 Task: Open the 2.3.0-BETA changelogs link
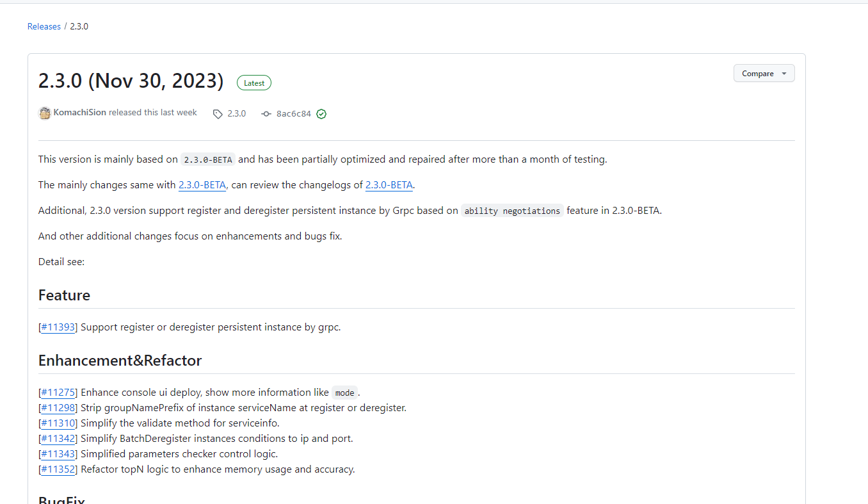coord(389,185)
